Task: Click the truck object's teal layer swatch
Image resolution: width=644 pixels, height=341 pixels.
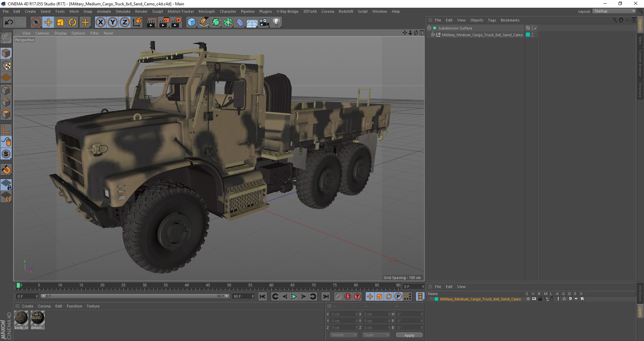Action: [x=528, y=35]
